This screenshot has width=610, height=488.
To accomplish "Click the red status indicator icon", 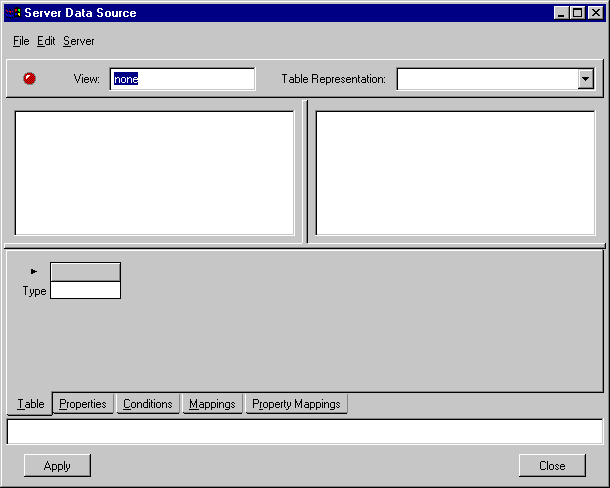I will tap(29, 79).
